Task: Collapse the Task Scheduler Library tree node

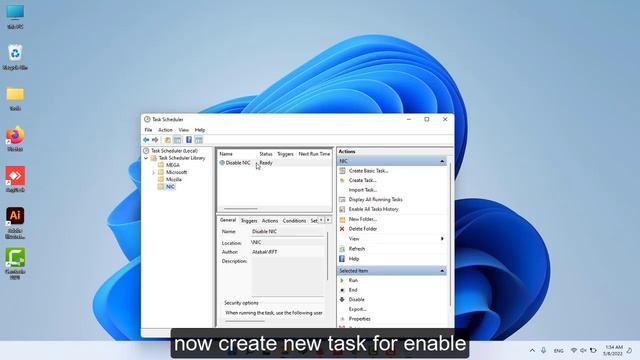Action: click(146, 158)
